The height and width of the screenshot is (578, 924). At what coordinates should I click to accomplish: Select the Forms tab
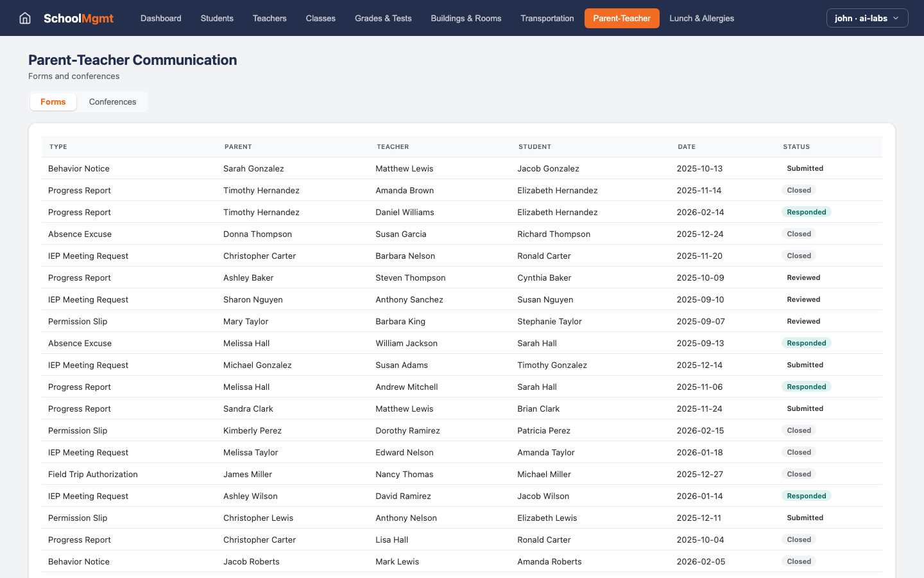pyautogui.click(x=53, y=101)
